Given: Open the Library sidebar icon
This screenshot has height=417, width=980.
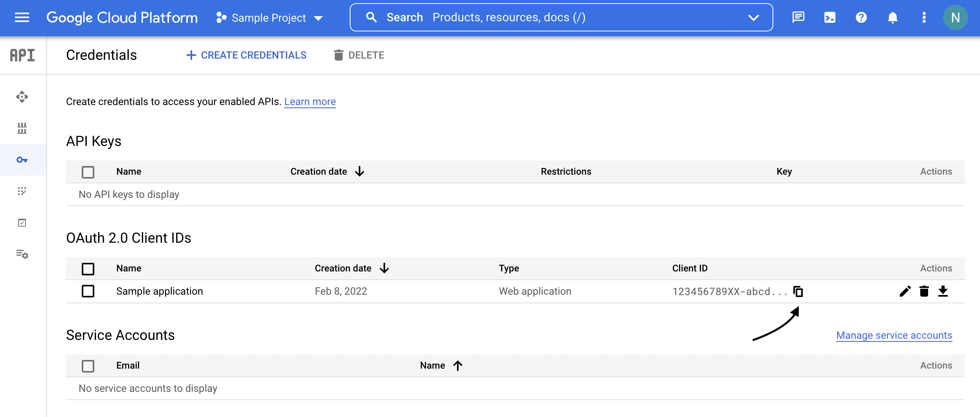Looking at the screenshot, I should [x=22, y=128].
